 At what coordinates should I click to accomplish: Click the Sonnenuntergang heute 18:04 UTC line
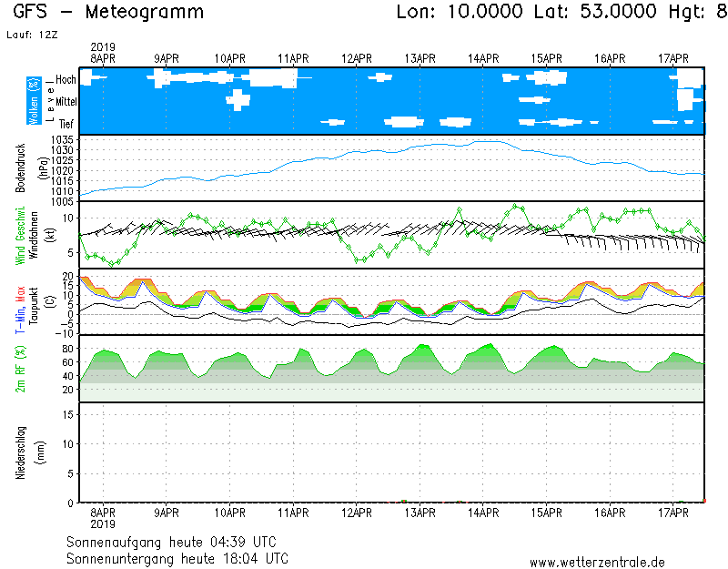point(177,558)
